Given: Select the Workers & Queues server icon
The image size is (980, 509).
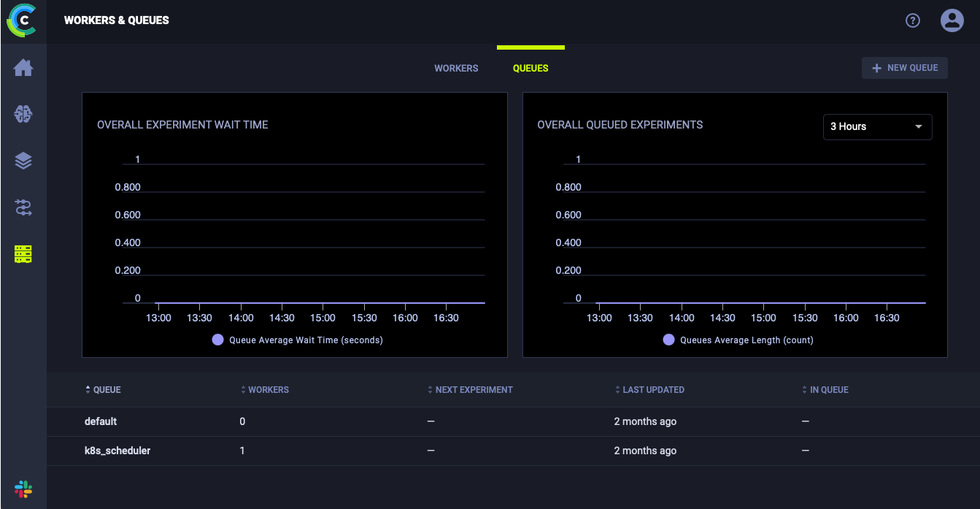Looking at the screenshot, I should [x=23, y=254].
